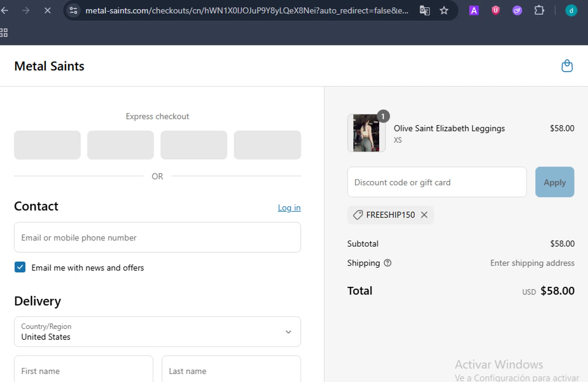
Task: Click the Olive Saint Elizabeth Leggings thumbnail
Action: click(x=366, y=133)
